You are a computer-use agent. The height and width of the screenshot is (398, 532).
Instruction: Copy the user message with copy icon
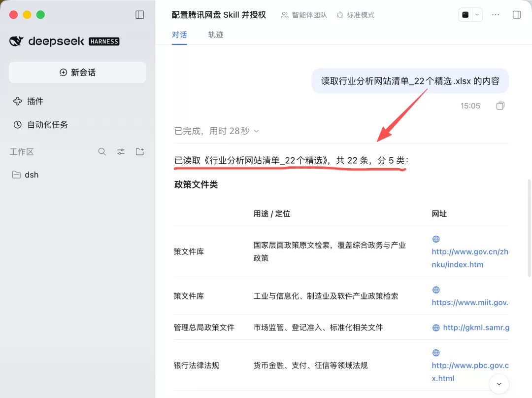coord(500,106)
